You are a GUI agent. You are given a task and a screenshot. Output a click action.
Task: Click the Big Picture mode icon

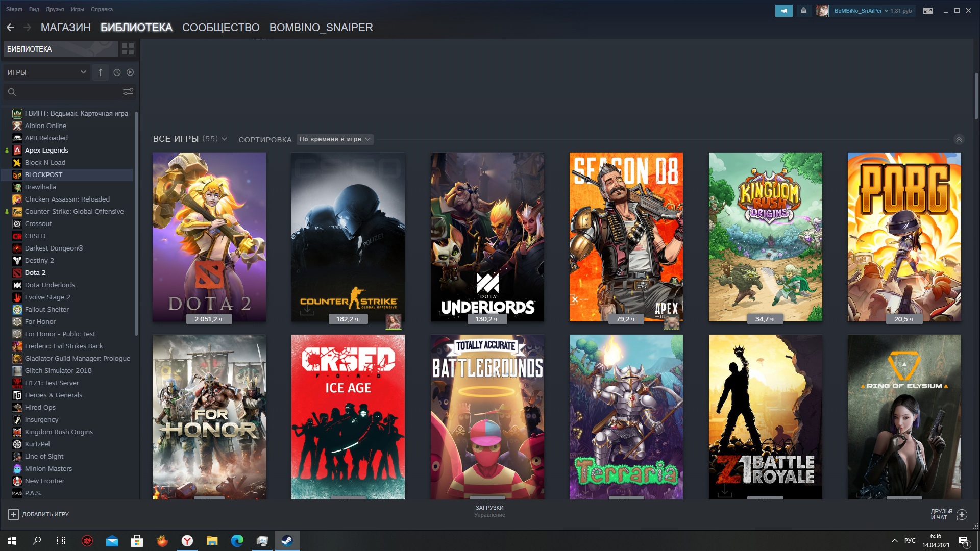point(928,11)
